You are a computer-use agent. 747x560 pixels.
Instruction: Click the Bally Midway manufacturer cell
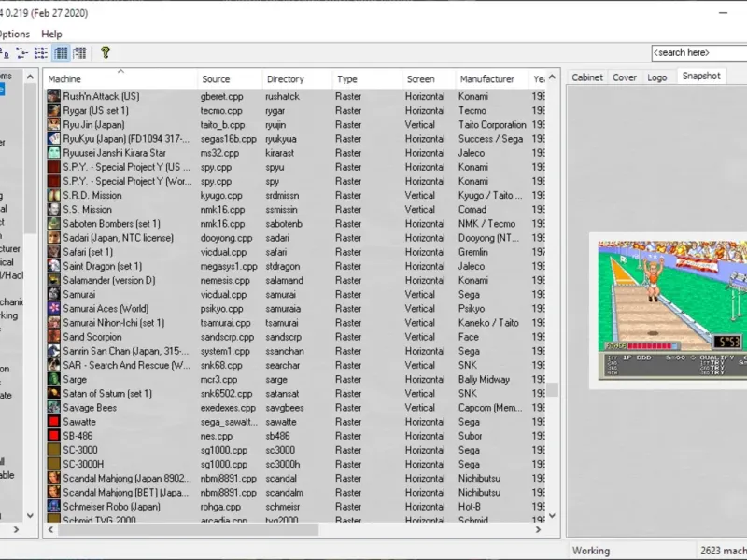coord(484,380)
